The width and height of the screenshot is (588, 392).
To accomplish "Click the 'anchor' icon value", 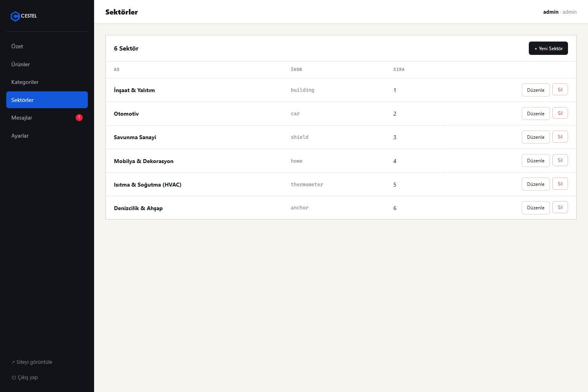I will (x=299, y=208).
